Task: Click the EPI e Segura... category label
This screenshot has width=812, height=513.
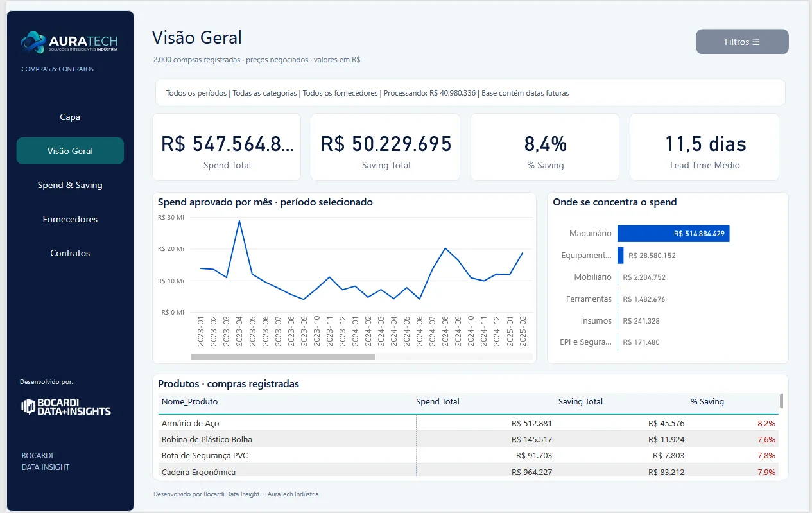Action: [585, 342]
